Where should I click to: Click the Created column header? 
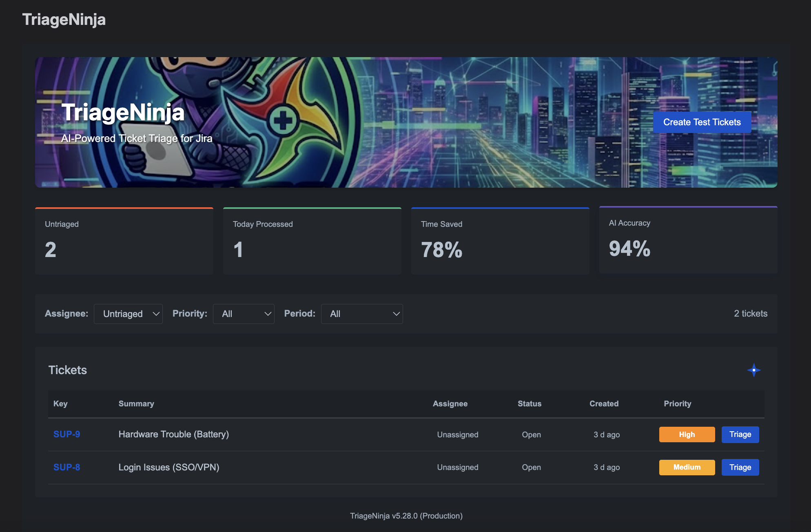click(604, 403)
